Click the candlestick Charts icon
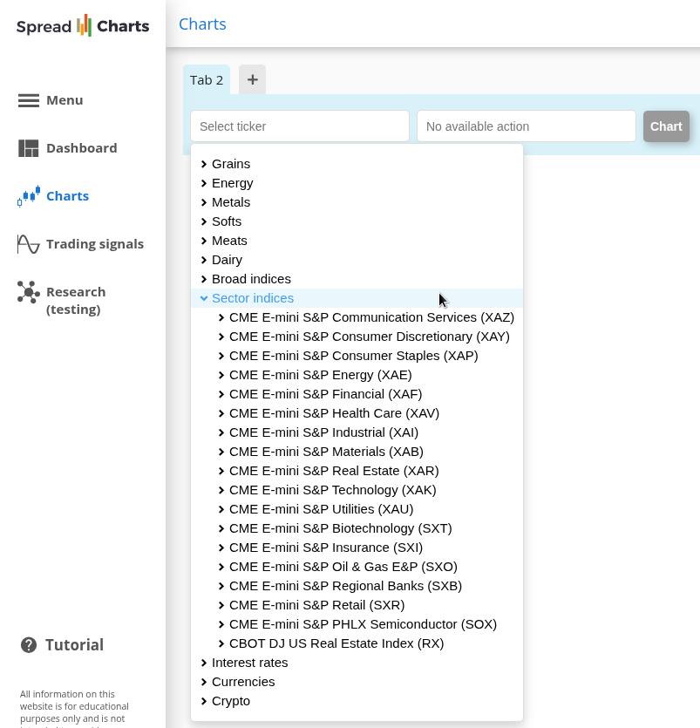 [x=29, y=196]
